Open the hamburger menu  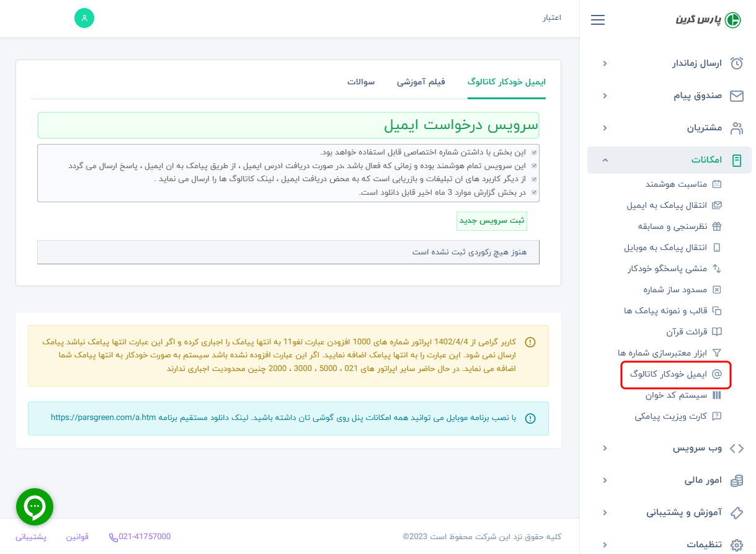pos(597,19)
